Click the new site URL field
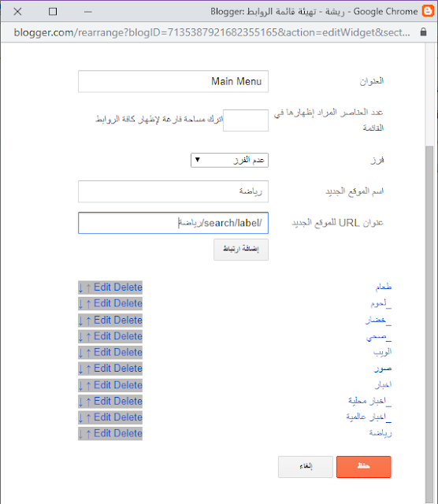438x504 pixels. (173, 223)
